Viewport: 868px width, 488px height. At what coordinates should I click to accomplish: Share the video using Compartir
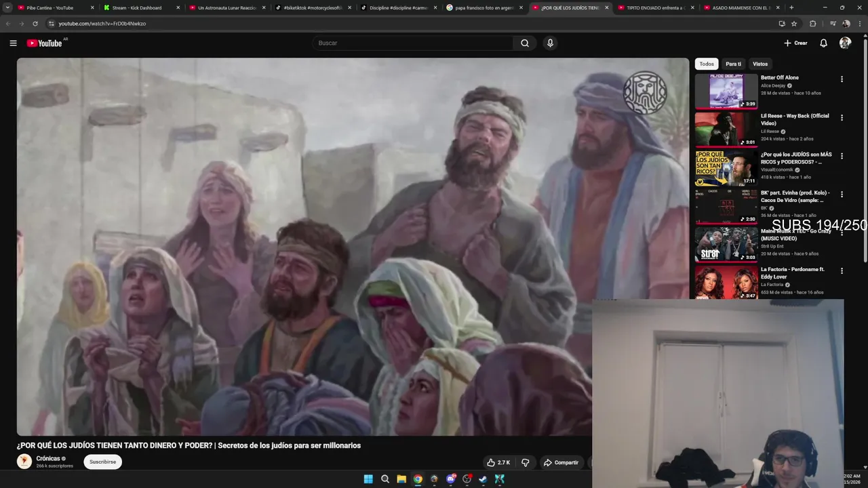561,462
